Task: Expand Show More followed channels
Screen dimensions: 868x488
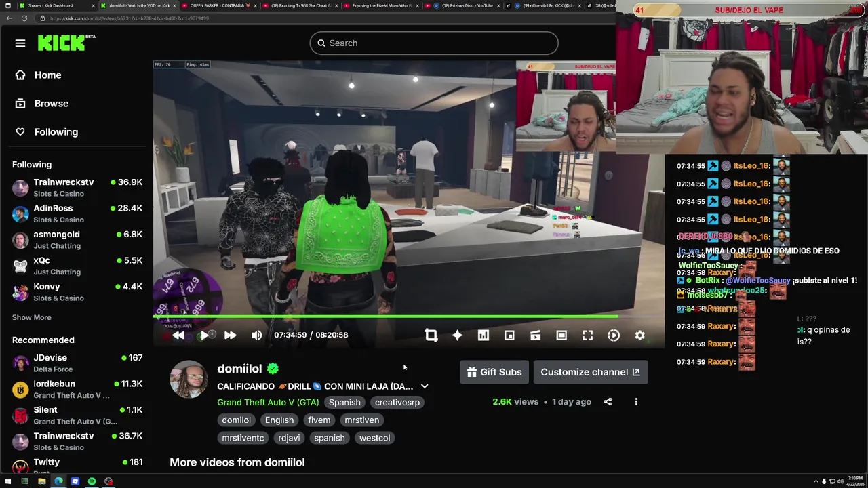Action: [x=31, y=317]
